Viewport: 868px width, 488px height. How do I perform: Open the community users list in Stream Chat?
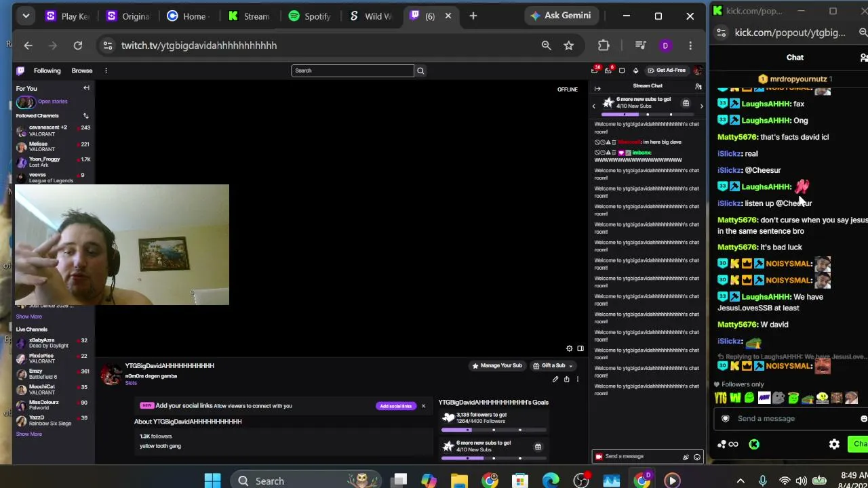[x=698, y=86]
